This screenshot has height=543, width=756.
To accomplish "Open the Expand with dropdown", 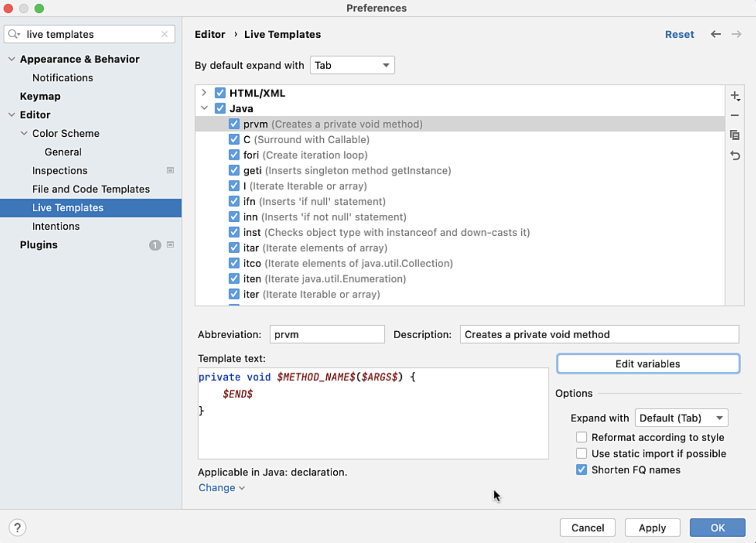I will [x=681, y=418].
